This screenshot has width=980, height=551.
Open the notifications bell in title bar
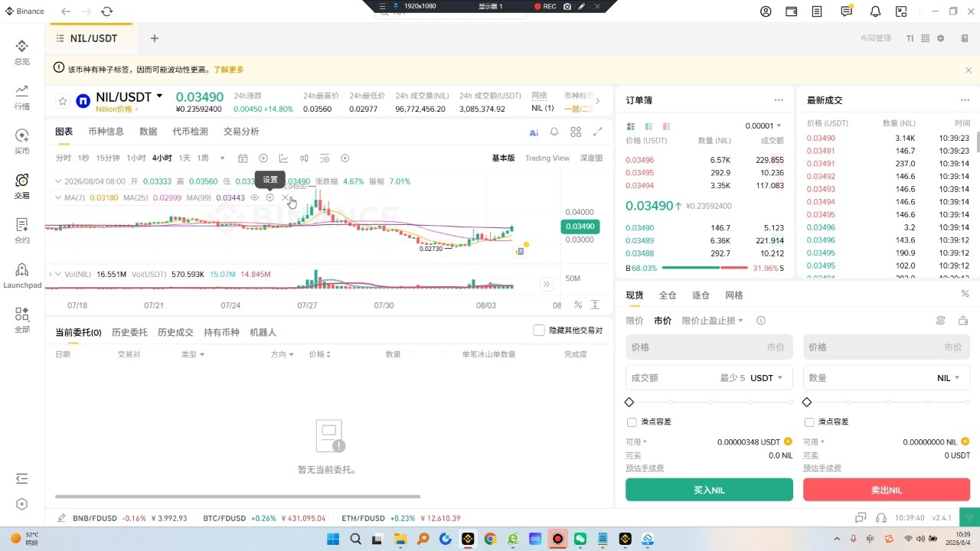(x=876, y=11)
